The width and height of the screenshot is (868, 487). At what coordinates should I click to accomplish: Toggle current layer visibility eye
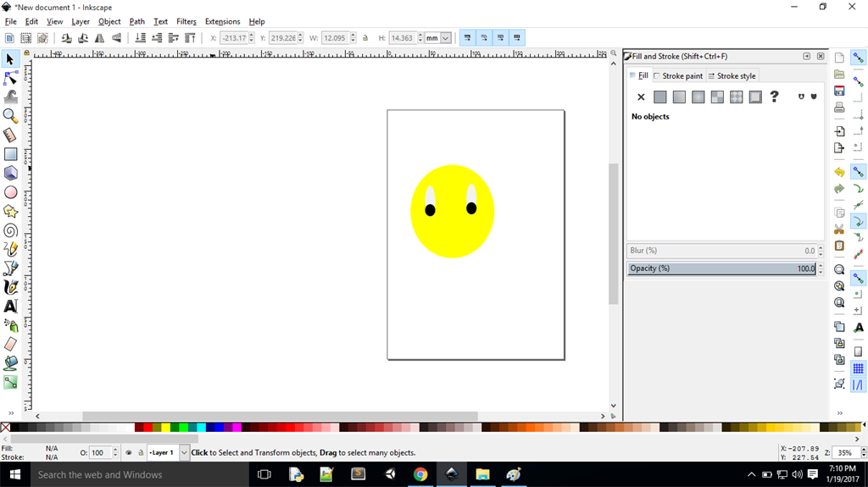pos(129,453)
